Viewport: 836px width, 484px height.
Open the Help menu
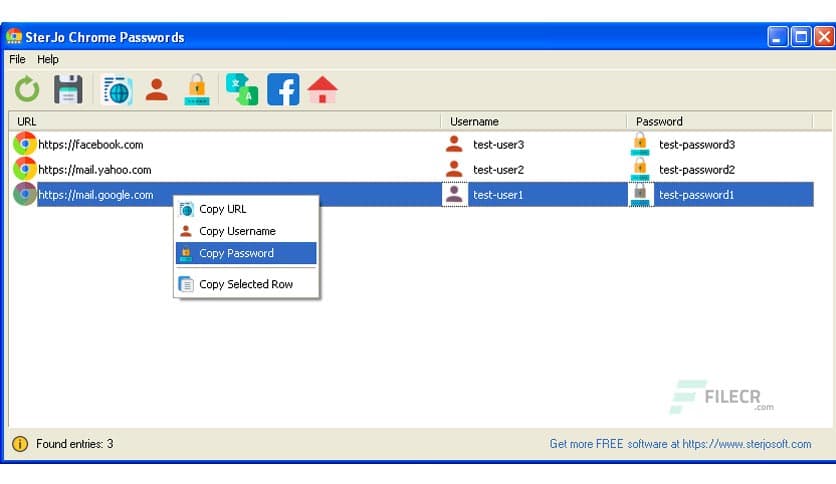(47, 59)
